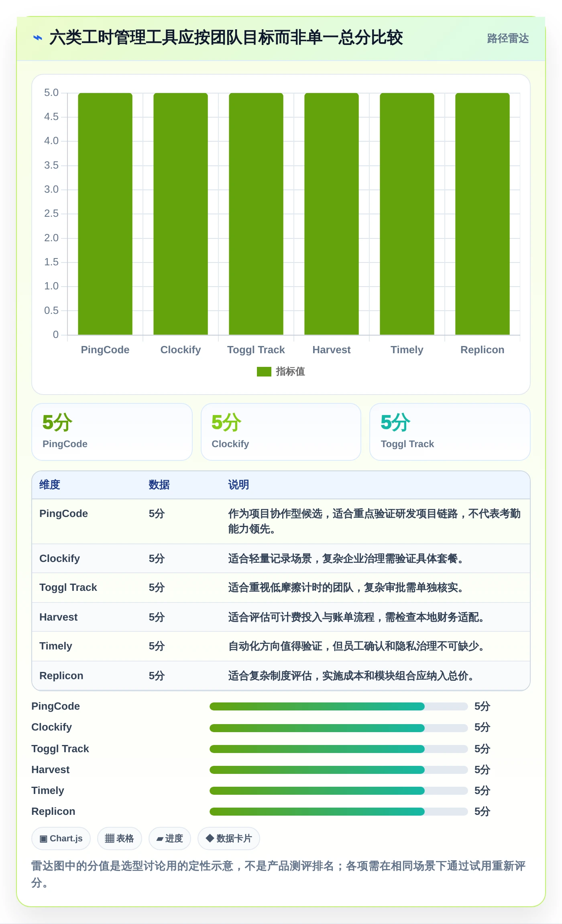This screenshot has height=924, width=562.
Task: Click the 维度 column header
Action: [50, 485]
